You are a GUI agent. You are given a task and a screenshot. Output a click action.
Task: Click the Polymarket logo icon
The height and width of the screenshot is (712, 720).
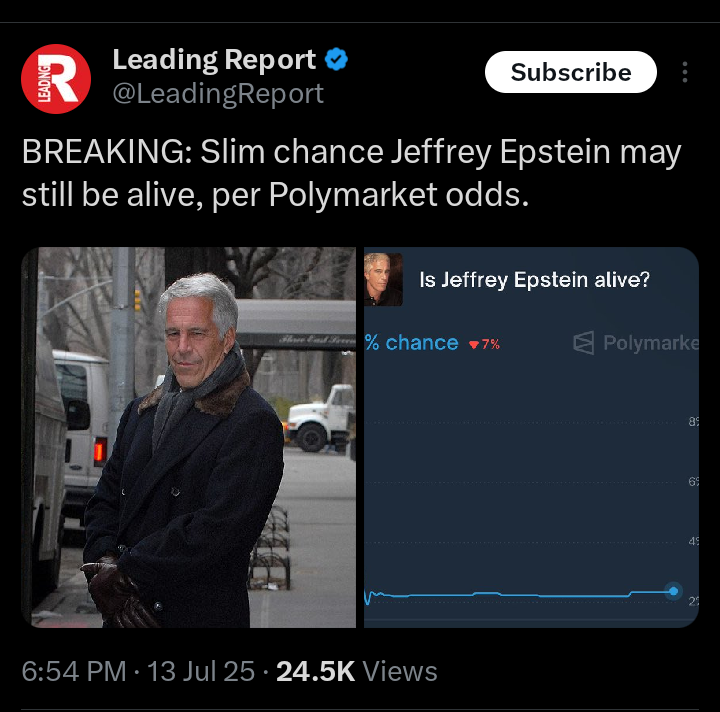(584, 342)
